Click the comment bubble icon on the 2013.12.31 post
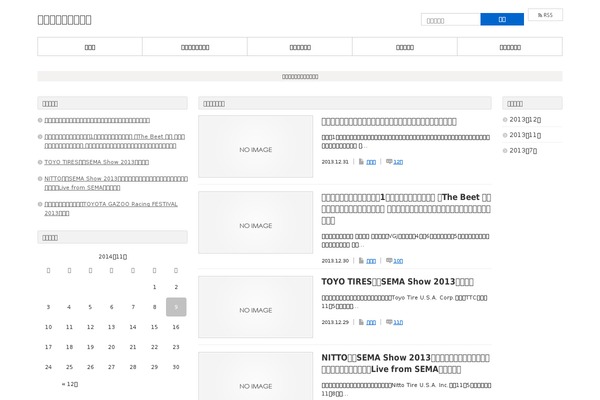 (x=389, y=162)
